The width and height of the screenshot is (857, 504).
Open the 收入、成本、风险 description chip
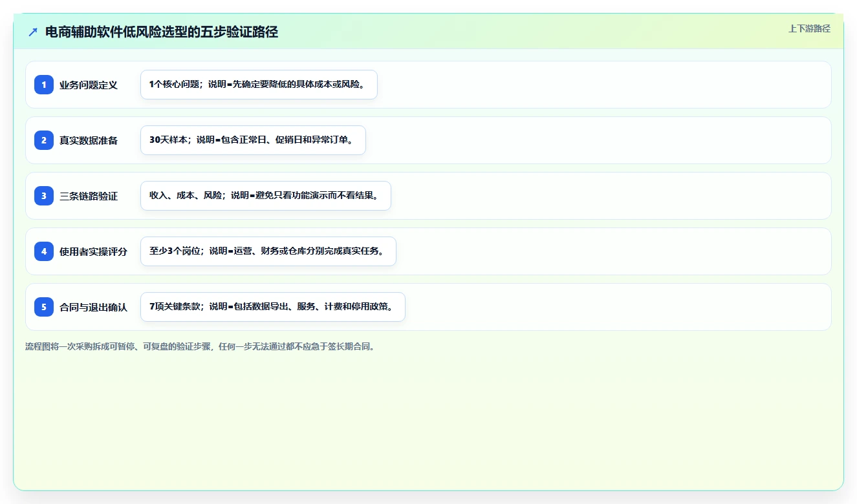pos(266,196)
